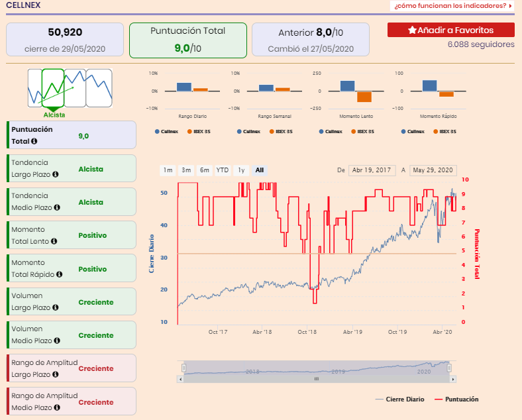The width and height of the screenshot is (522, 420).
Task: Select the 6m chart range
Action: click(205, 170)
